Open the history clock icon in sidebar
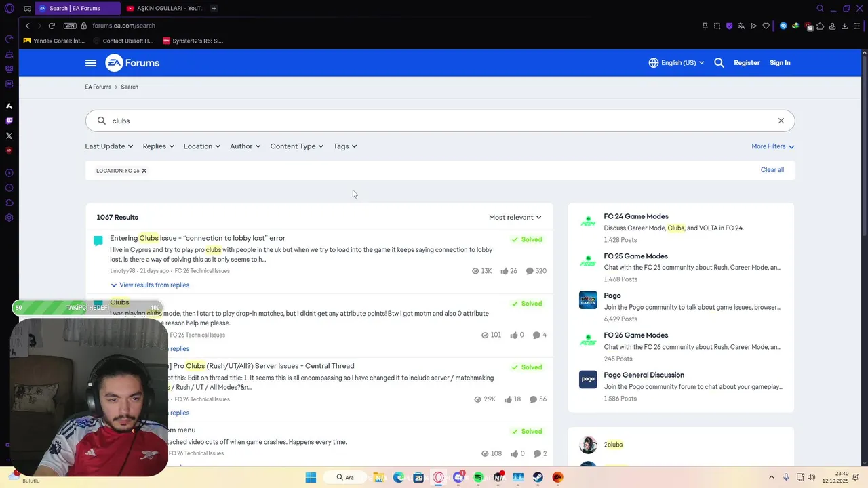 (9, 188)
